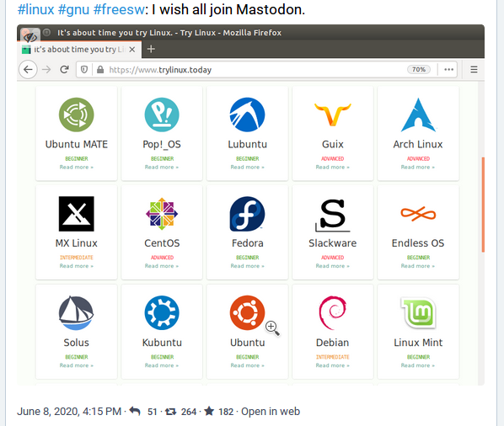The image size is (504, 426).
Task: Click the Debian swirl logo
Action: 333,313
